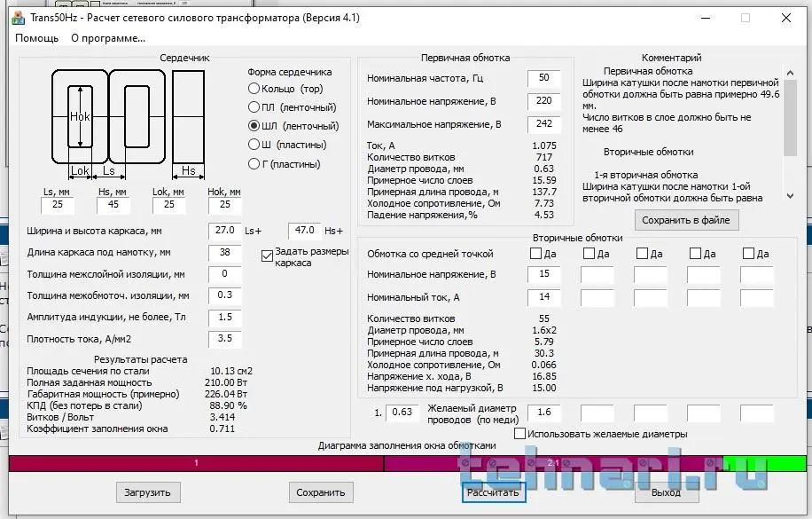Click the Hs, мм input field
Screen dimensions: 812x519
[x=113, y=205]
